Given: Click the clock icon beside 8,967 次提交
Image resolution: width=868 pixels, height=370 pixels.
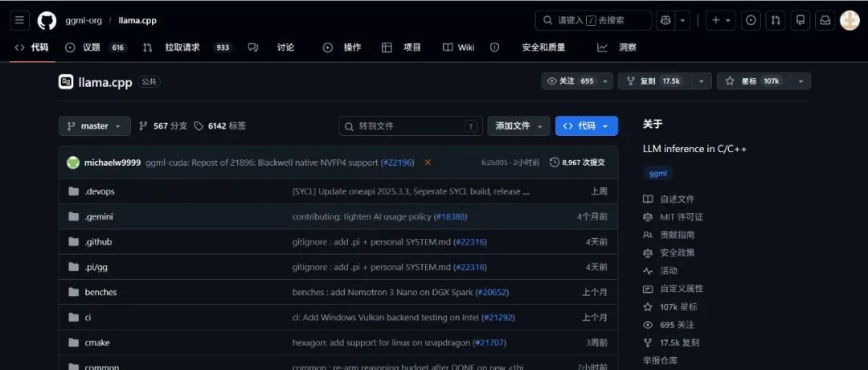Looking at the screenshot, I should (x=554, y=162).
